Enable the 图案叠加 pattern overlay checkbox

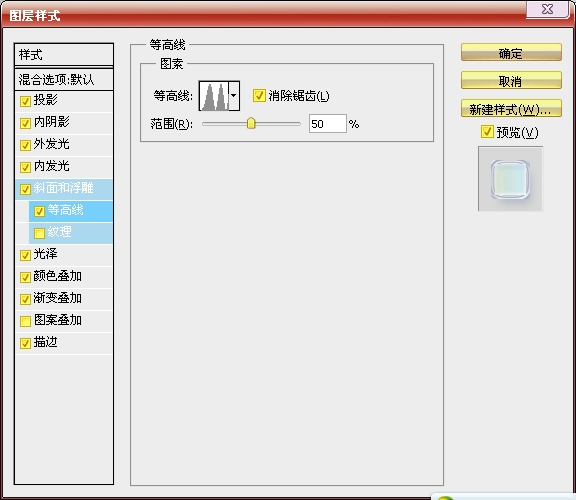point(25,321)
